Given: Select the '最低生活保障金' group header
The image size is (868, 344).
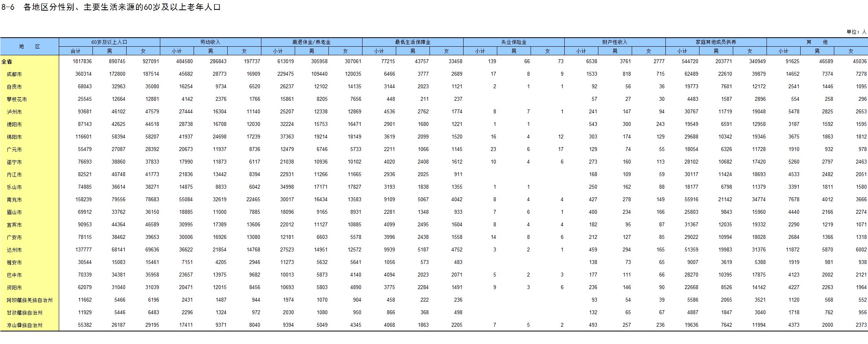Looking at the screenshot, I should 413,42.
